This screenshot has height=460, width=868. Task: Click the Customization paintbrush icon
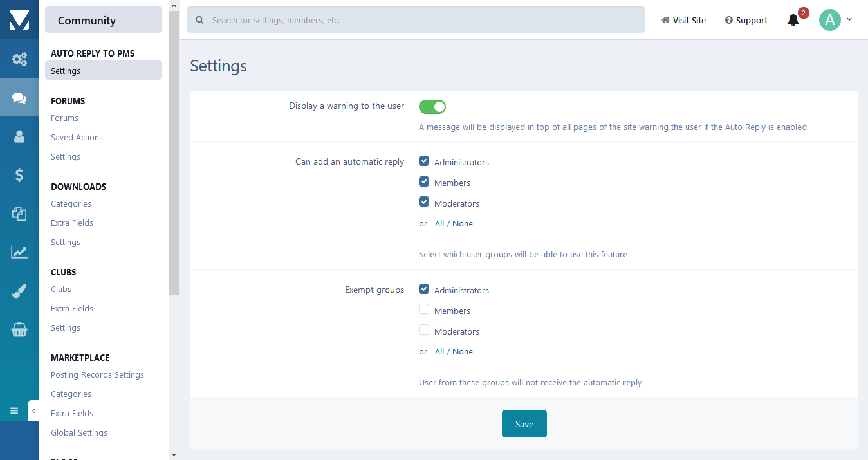(x=19, y=291)
